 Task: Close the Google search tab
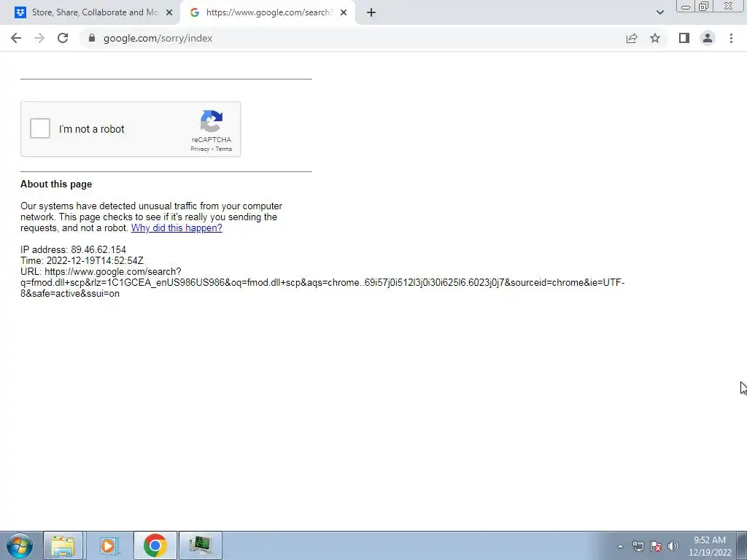344,13
